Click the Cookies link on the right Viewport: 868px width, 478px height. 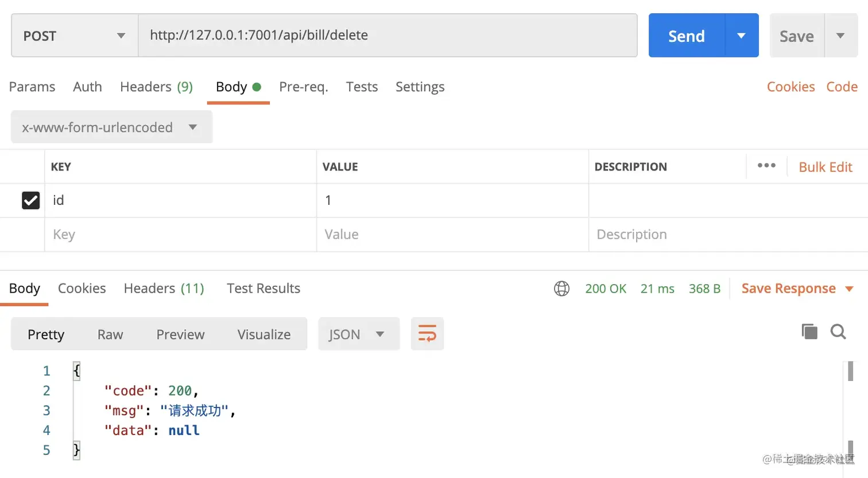790,87
